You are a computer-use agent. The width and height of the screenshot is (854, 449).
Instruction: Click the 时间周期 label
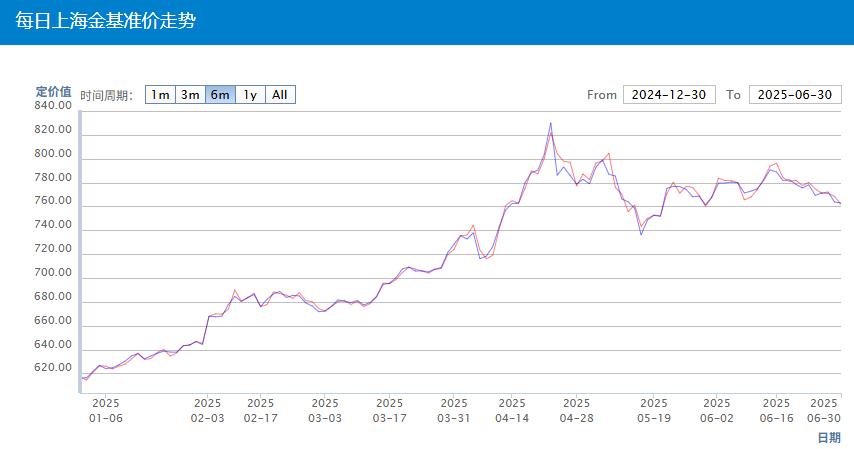[107, 95]
